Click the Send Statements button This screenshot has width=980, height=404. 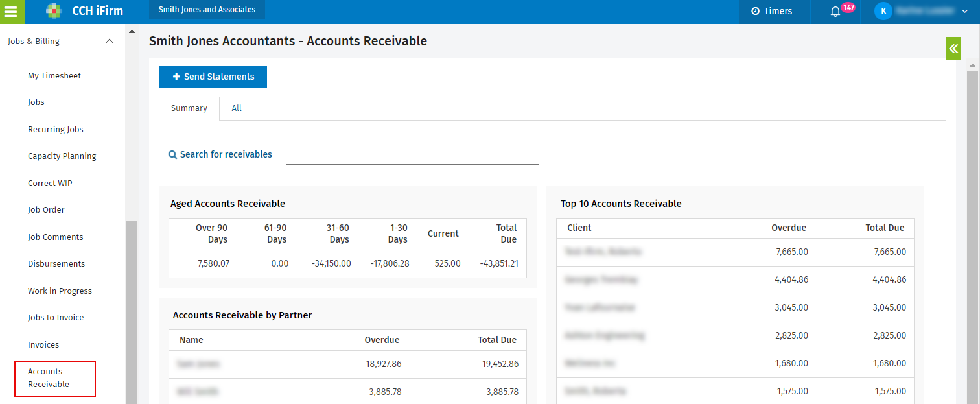[x=213, y=77]
